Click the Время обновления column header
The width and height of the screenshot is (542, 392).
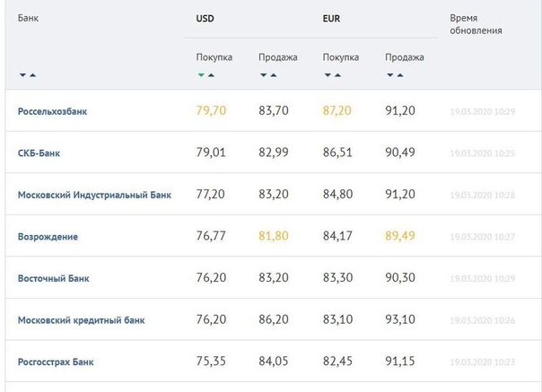pos(476,24)
